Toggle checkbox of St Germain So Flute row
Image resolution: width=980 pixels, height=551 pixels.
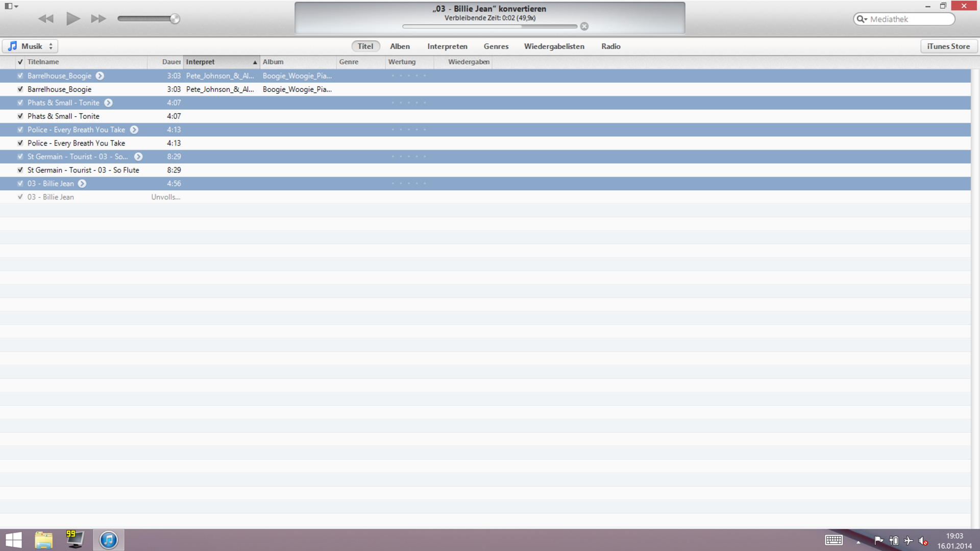[20, 170]
